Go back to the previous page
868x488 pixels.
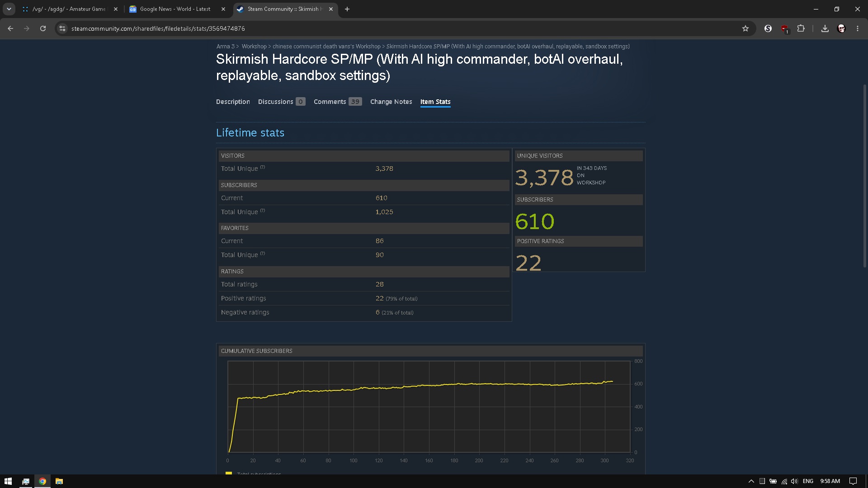click(10, 28)
